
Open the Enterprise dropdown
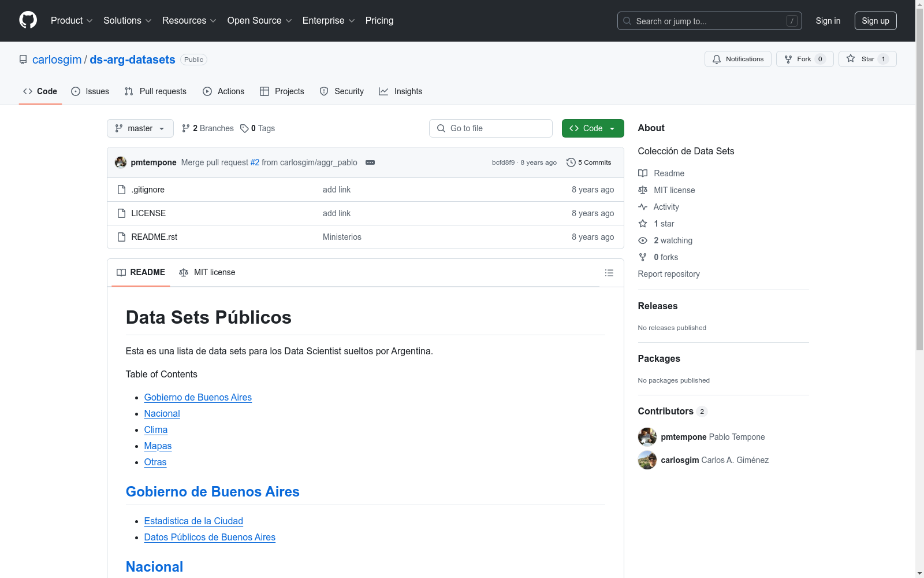(329, 20)
